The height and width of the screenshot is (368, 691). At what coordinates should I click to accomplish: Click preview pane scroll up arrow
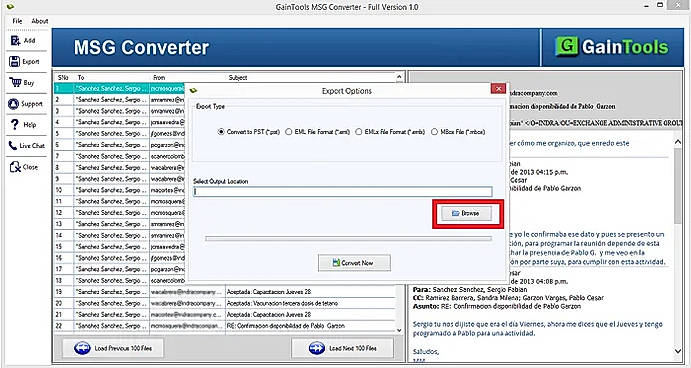click(x=678, y=142)
